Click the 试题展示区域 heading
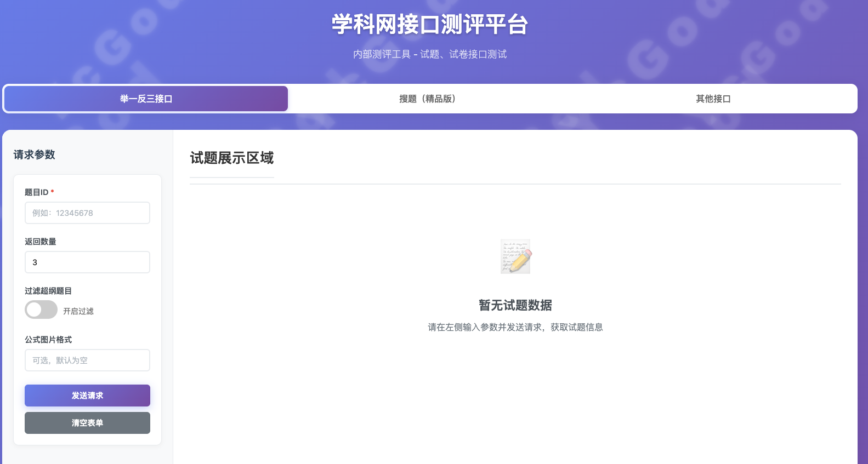Screen dimensions: 868x464 click(x=231, y=158)
